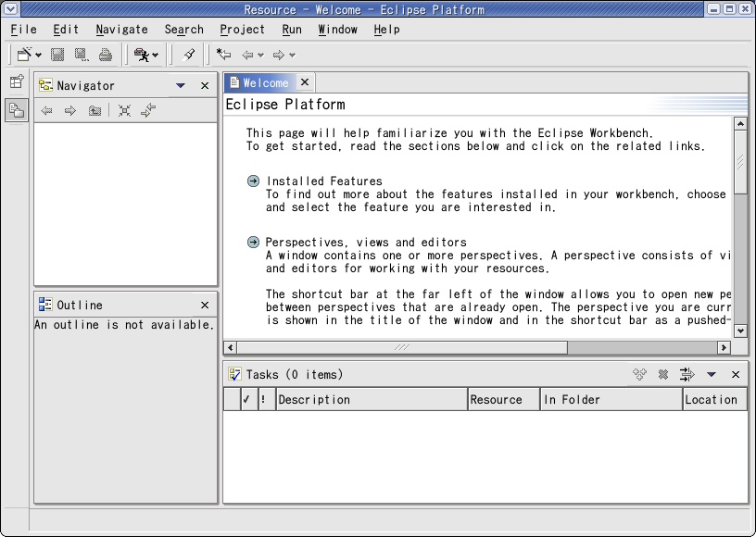Viewport: 756px width, 537px height.
Task: Click the Open Perspective shortcut bar icon
Action: (x=17, y=81)
